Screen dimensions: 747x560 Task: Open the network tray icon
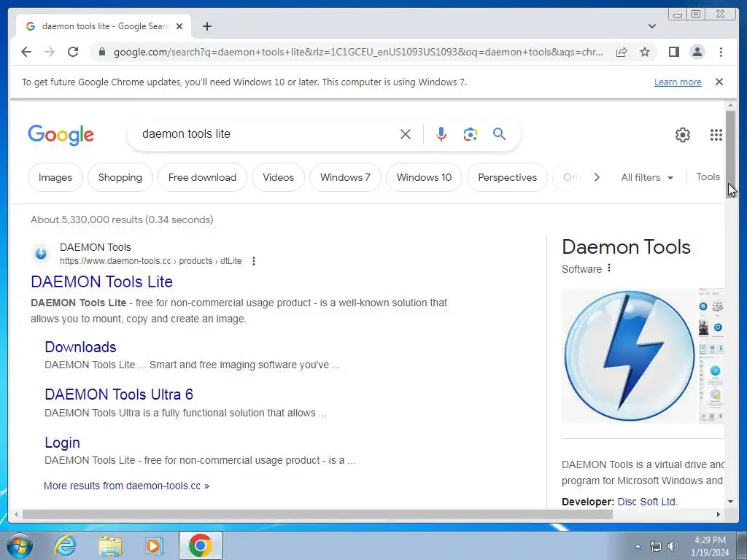pos(656,546)
